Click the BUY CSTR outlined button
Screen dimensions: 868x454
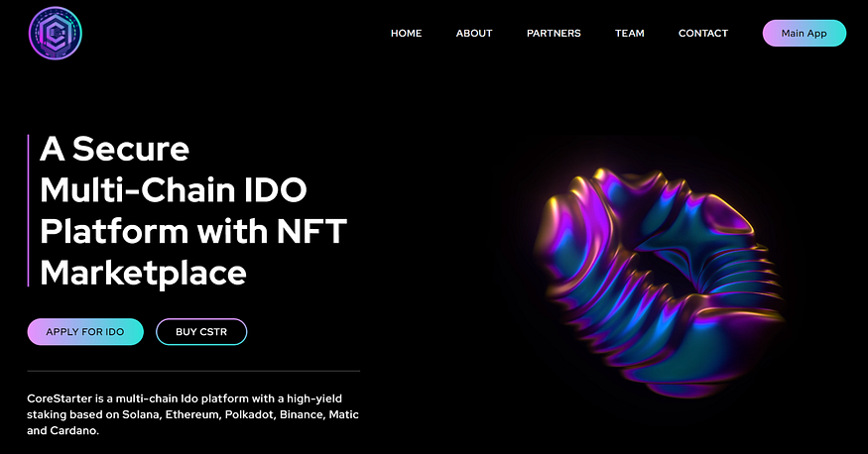coord(201,332)
